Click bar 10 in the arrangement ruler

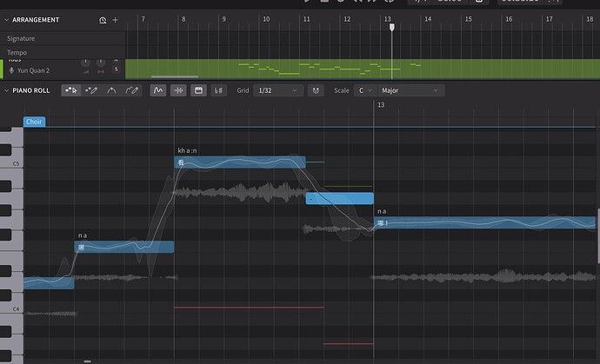pos(266,19)
